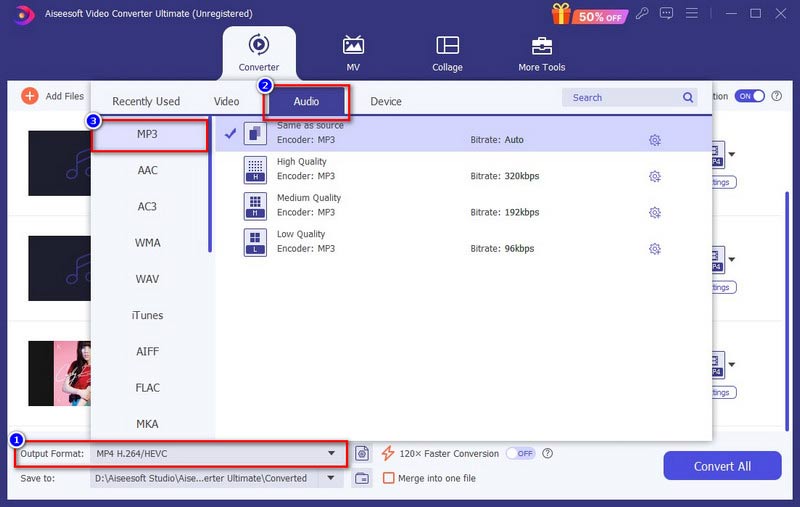Click the 'Bitrate: 96kbps' text

tap(502, 248)
